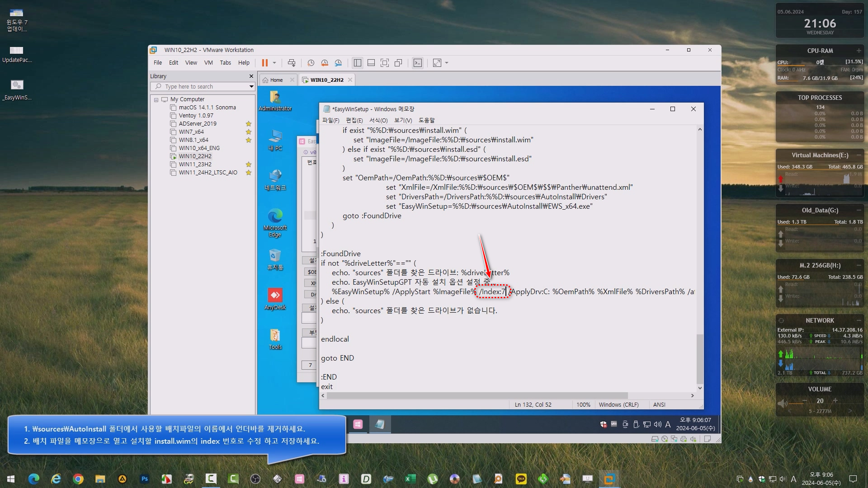Enter full screen mode icon
Screen dimensions: 868x488
click(385, 63)
